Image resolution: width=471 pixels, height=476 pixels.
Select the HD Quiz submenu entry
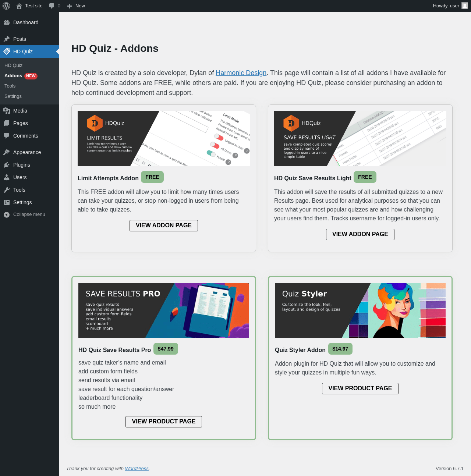coord(13,65)
